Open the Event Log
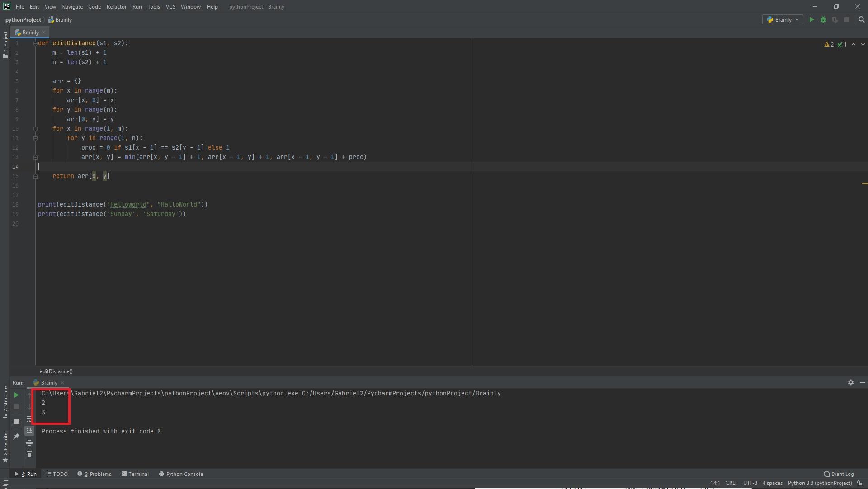Viewport: 868px width, 489px height. [839, 474]
